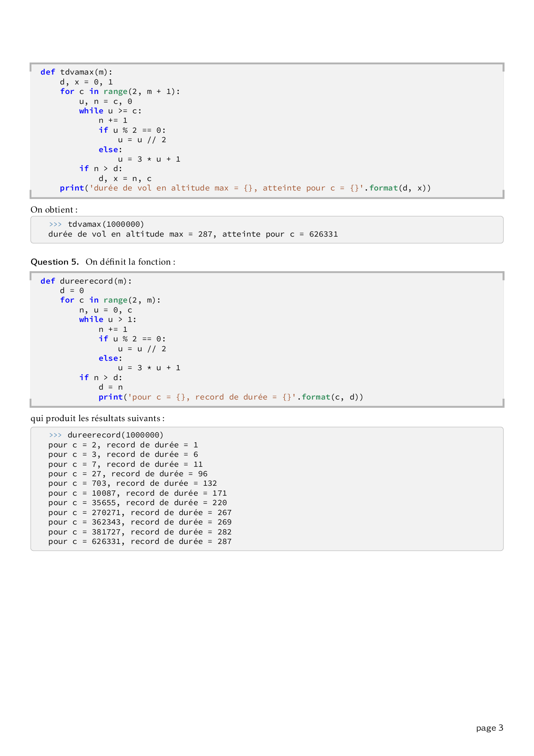This screenshot has height=756, width=534.
Task: Click the 'def dureerecord(m):' function header
Action: (x=86, y=281)
